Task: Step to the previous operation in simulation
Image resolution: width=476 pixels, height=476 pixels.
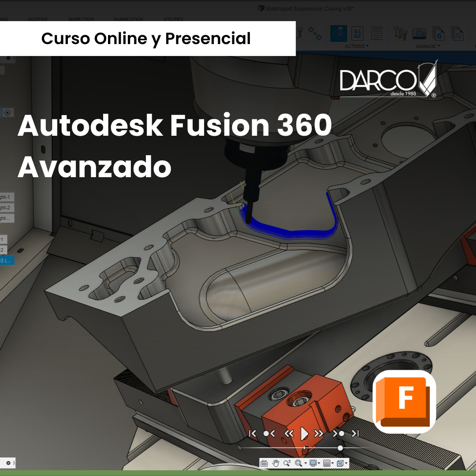Action: [269, 434]
